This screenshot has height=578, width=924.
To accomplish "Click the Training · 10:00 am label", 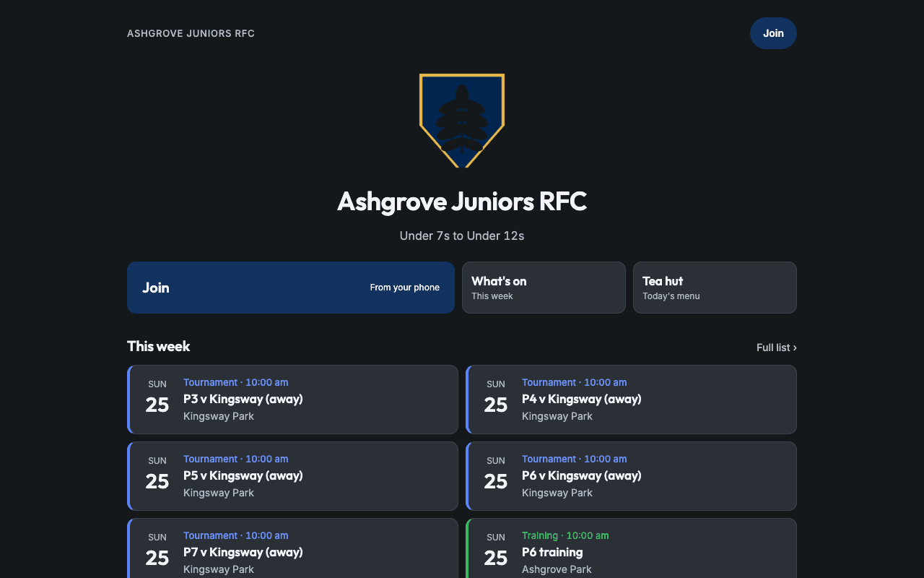I will 565,535.
